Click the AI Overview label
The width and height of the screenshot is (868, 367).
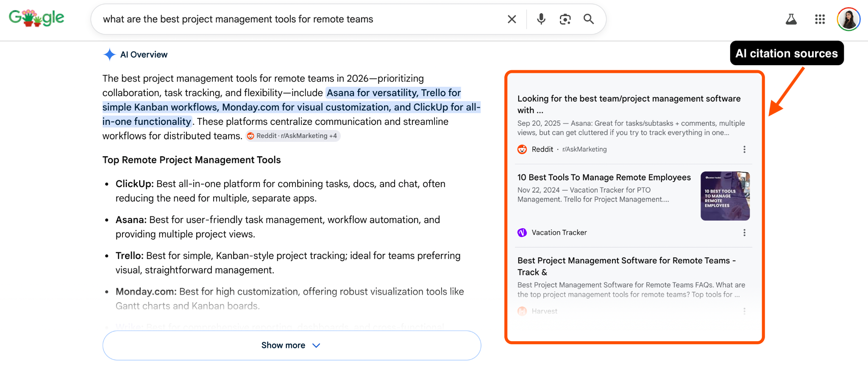click(144, 55)
